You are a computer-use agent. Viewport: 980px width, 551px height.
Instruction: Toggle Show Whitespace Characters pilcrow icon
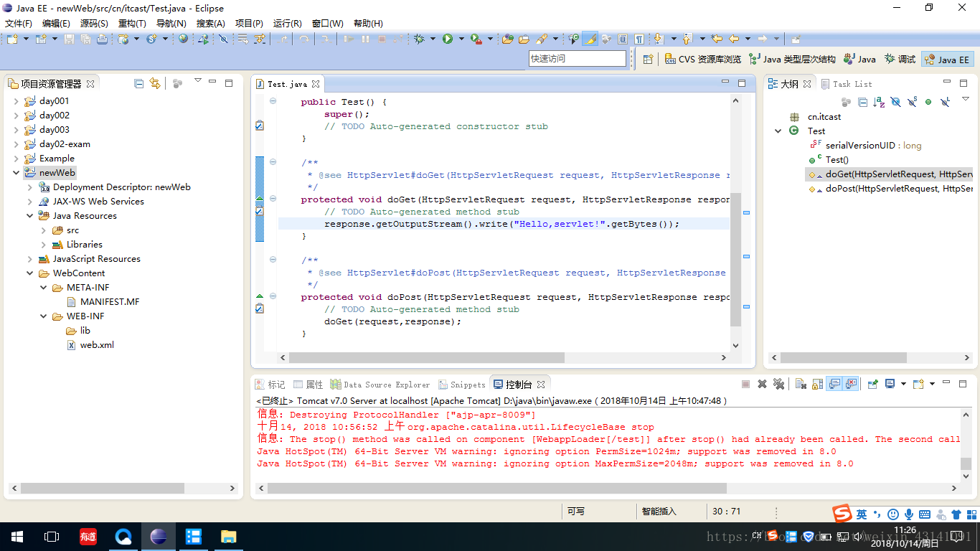639,39
